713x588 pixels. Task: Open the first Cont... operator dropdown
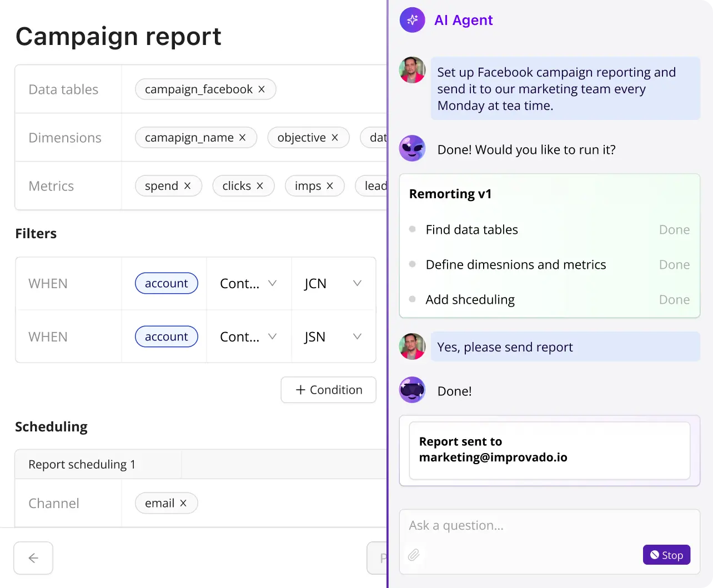pos(248,283)
